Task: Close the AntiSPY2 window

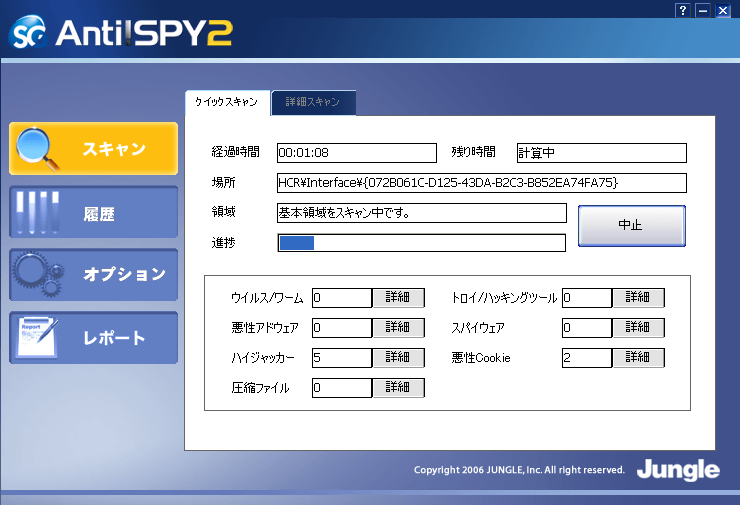Action: tap(723, 10)
